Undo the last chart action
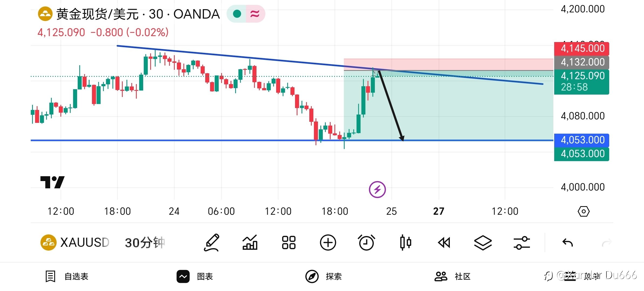Image resolution: width=644 pixels, height=291 pixels. tap(568, 243)
